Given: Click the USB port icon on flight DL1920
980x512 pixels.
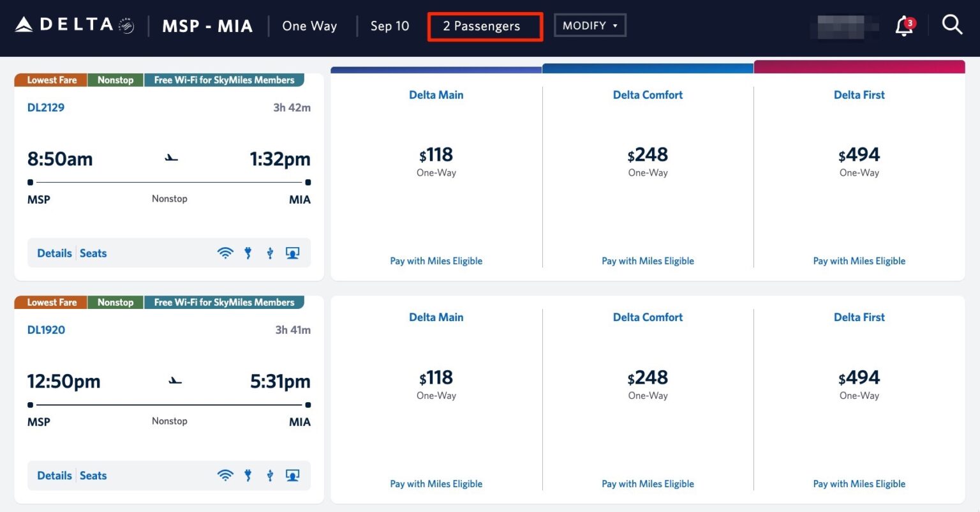Looking at the screenshot, I should pos(270,475).
